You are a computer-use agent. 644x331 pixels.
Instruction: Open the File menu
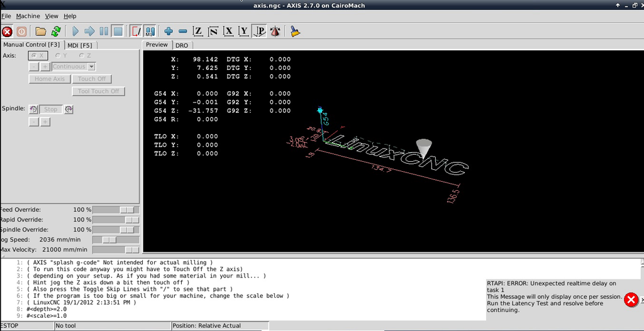[x=6, y=16]
